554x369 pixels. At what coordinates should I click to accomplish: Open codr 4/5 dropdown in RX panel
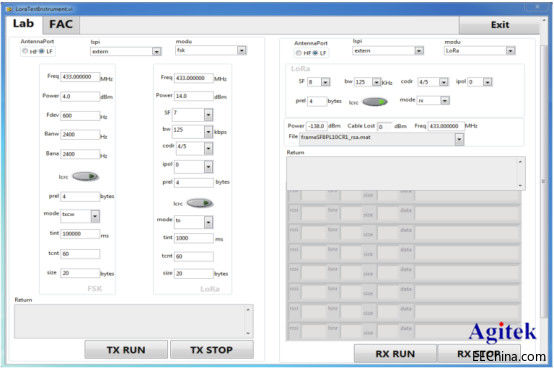click(x=444, y=82)
